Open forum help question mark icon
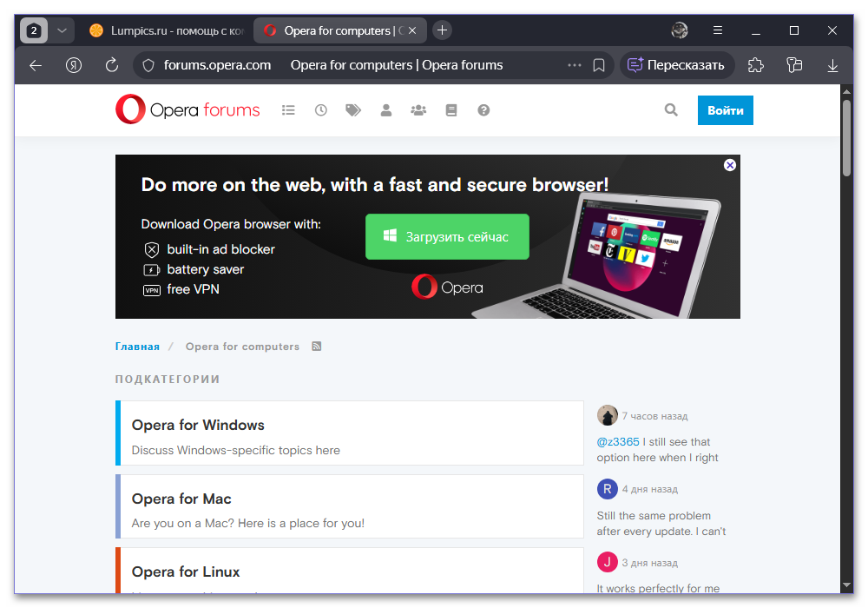 coord(483,110)
